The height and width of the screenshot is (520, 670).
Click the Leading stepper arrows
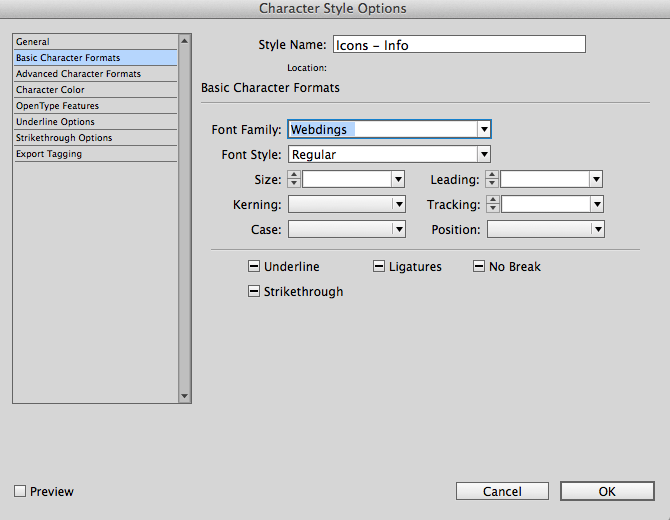pyautogui.click(x=491, y=179)
